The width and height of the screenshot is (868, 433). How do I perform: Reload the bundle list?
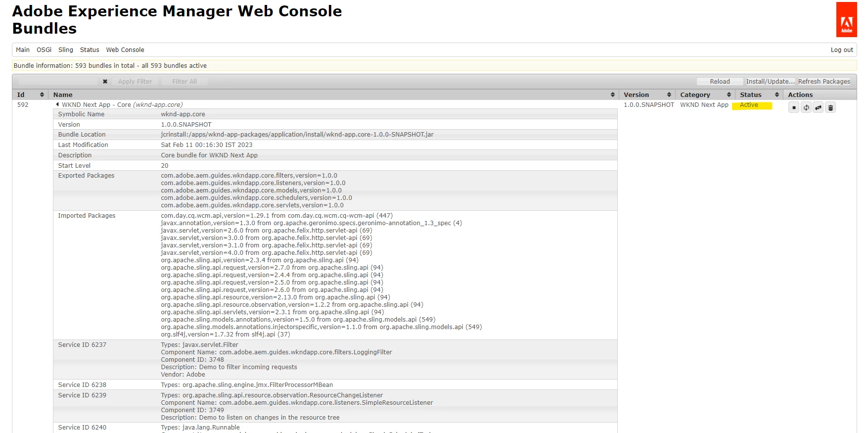click(720, 82)
